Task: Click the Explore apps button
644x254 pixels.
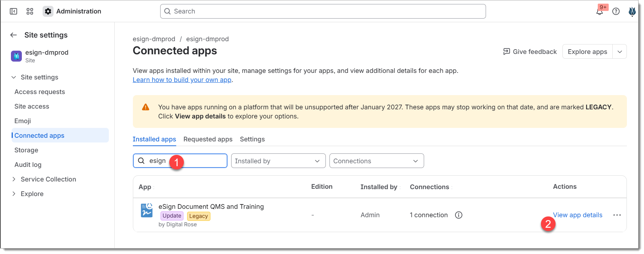Action: pos(588,51)
